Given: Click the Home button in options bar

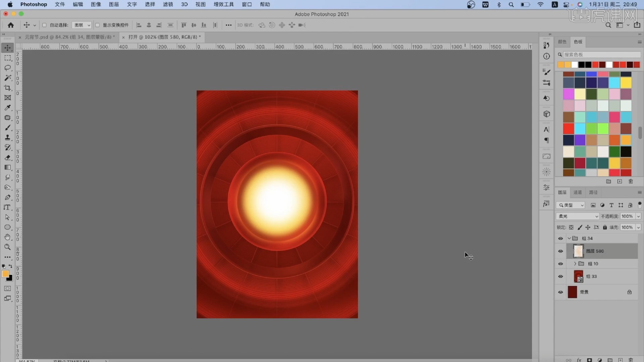Looking at the screenshot, I should [x=11, y=25].
